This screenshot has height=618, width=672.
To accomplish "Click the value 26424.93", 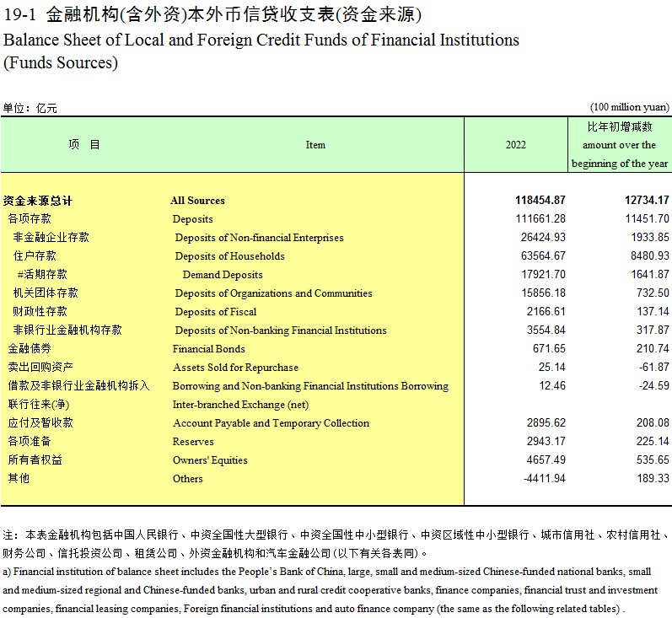I will click(x=544, y=237).
